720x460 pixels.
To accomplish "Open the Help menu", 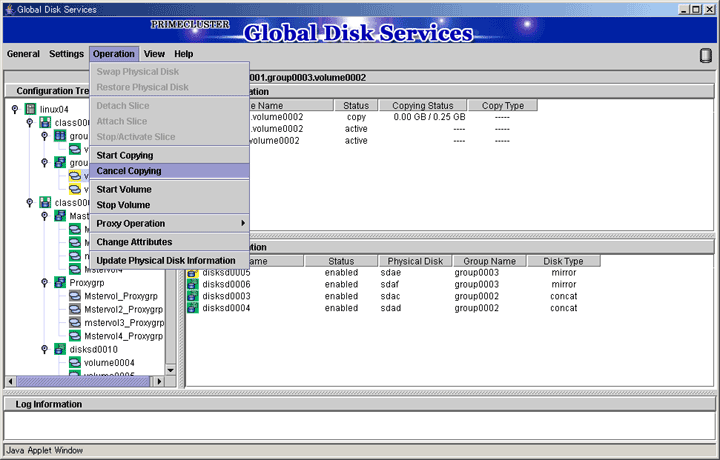I will point(184,54).
